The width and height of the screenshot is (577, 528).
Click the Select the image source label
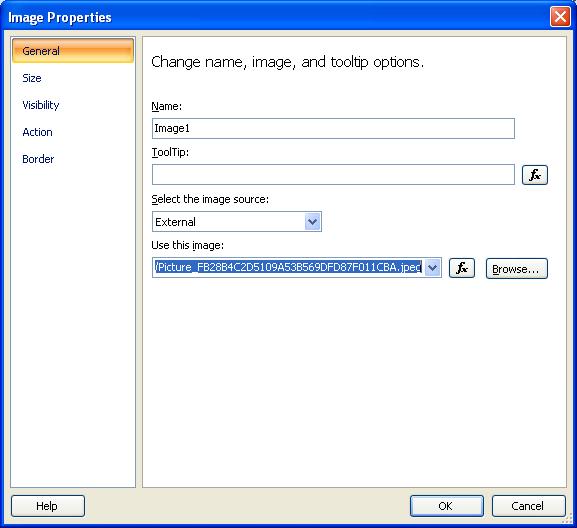[210, 199]
